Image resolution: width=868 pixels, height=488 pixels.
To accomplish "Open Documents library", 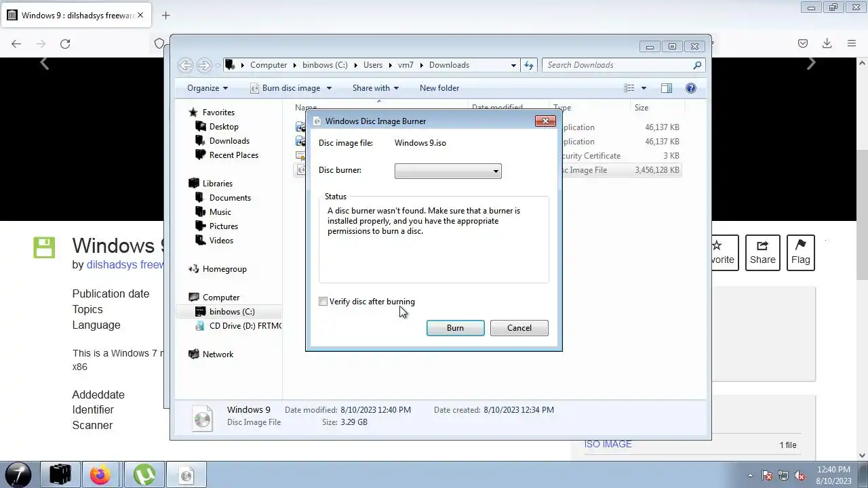I will point(230,198).
